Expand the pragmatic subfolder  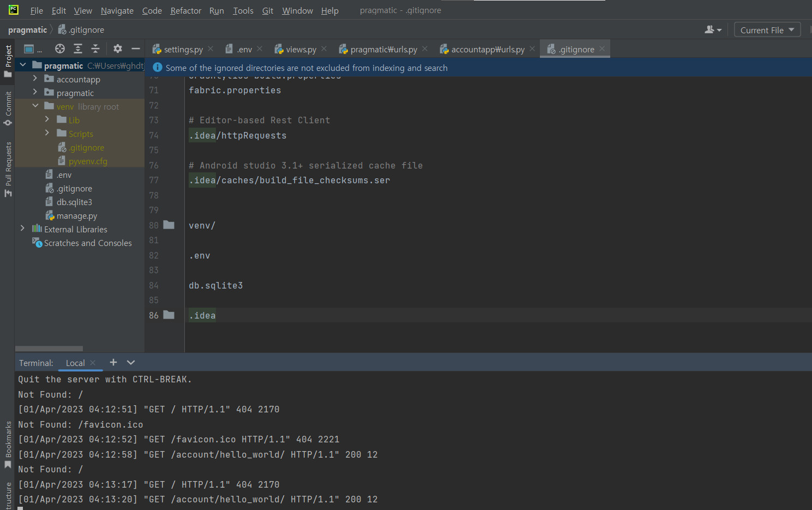pos(35,92)
